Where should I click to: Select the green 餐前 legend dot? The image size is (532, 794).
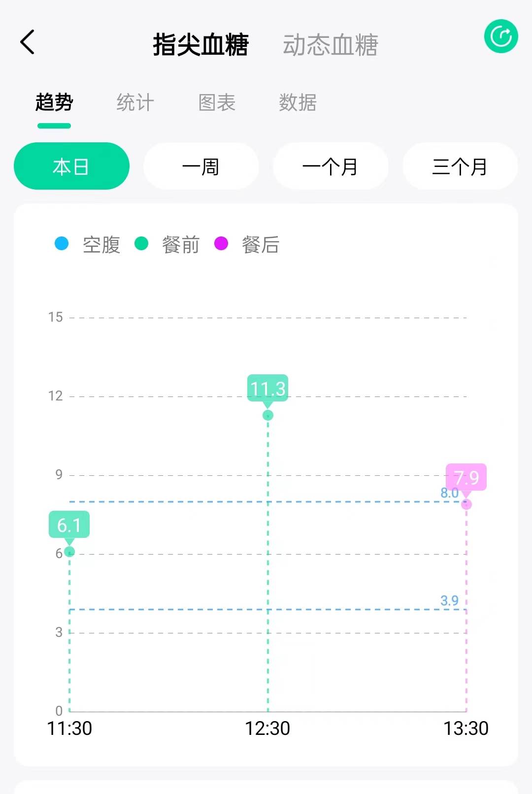tap(141, 243)
